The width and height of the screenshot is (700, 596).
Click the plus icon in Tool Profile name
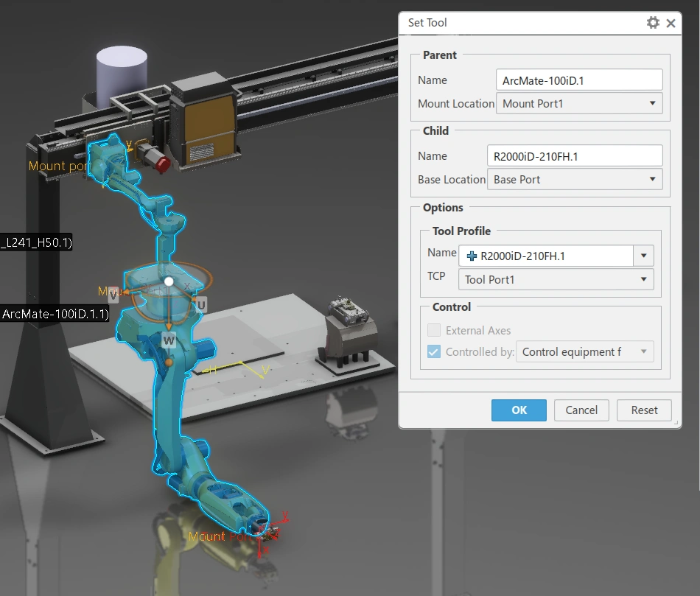[x=472, y=256]
